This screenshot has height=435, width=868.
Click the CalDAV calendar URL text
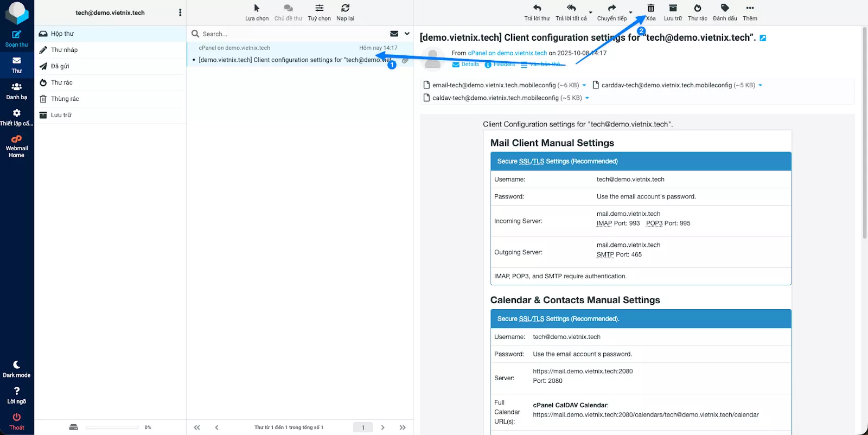[x=646, y=415]
